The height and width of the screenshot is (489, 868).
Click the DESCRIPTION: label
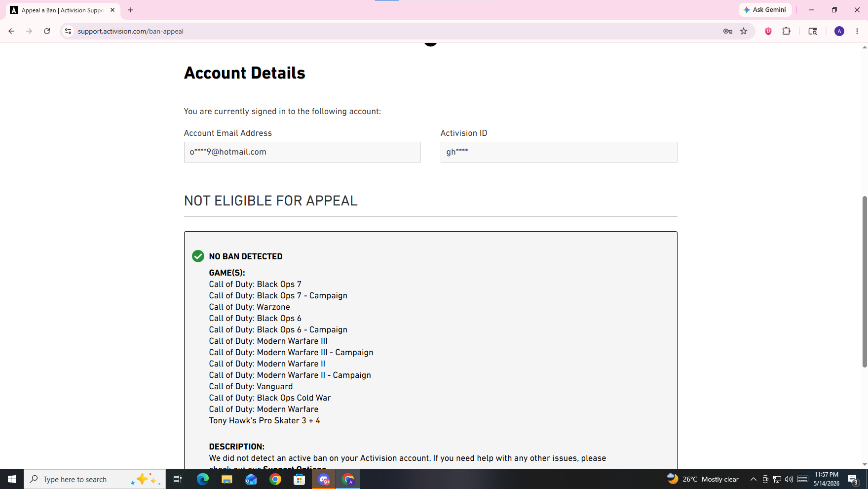[x=236, y=447]
